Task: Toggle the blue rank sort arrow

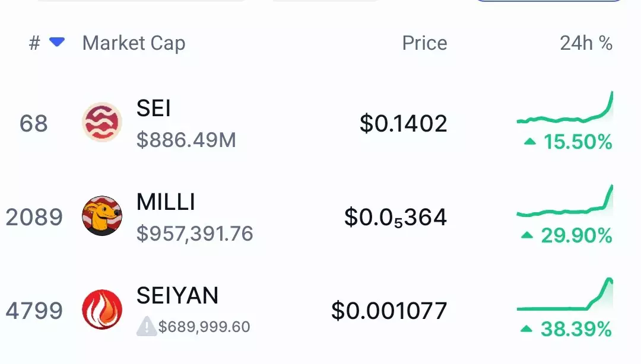Action: coord(57,42)
